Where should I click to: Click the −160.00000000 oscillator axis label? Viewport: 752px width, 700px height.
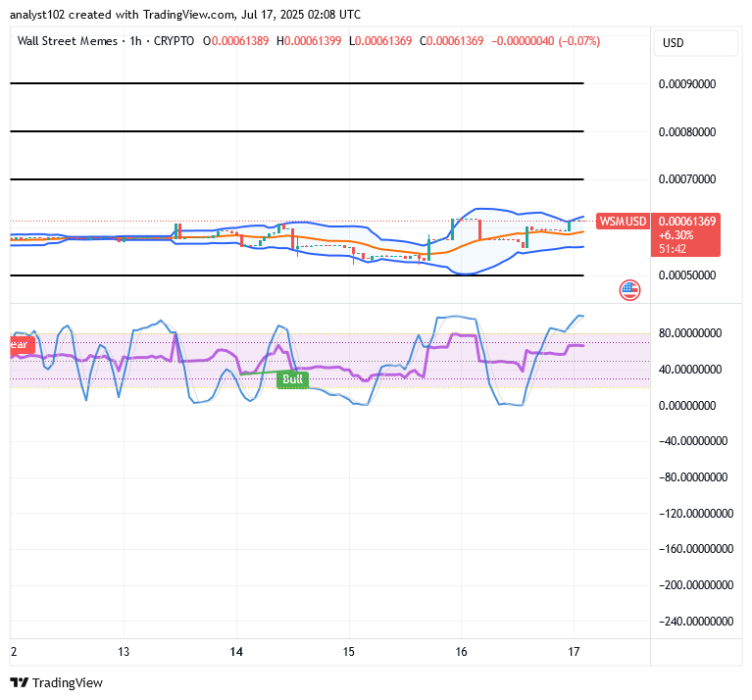[x=696, y=549]
